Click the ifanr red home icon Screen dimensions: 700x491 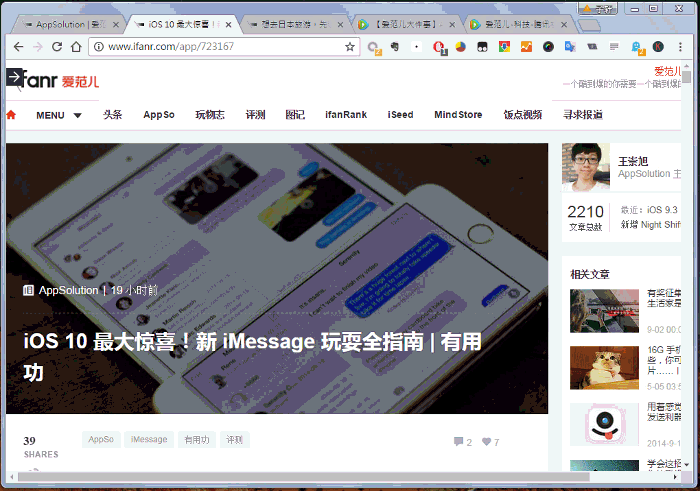(11, 115)
